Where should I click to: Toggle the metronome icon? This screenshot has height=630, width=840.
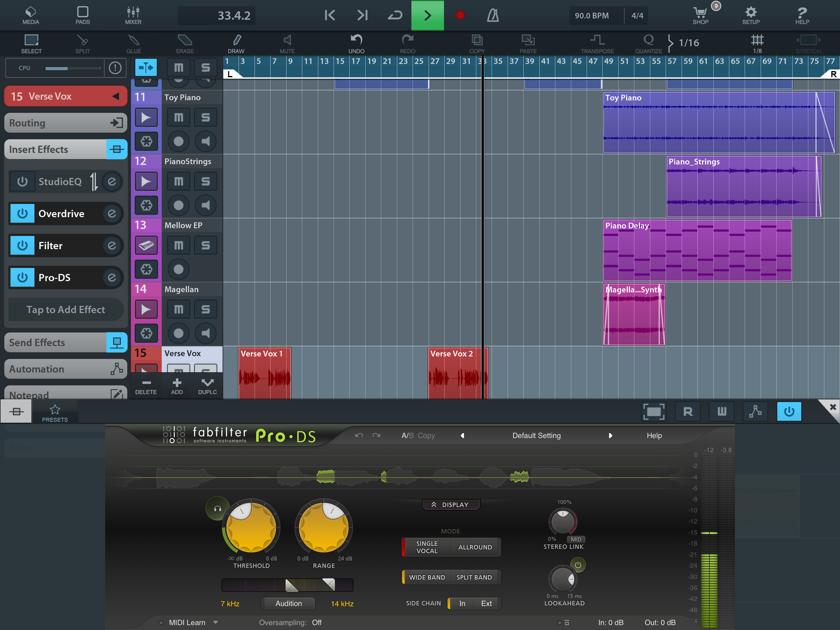[x=493, y=16]
